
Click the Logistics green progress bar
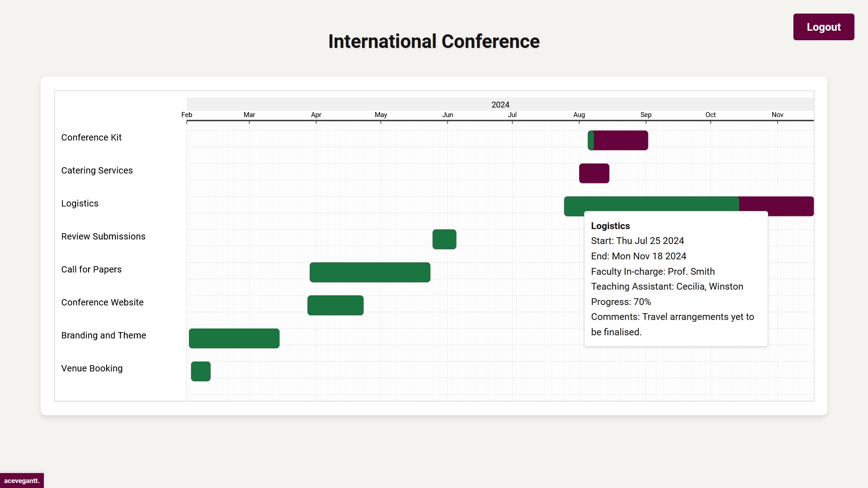[651, 204]
